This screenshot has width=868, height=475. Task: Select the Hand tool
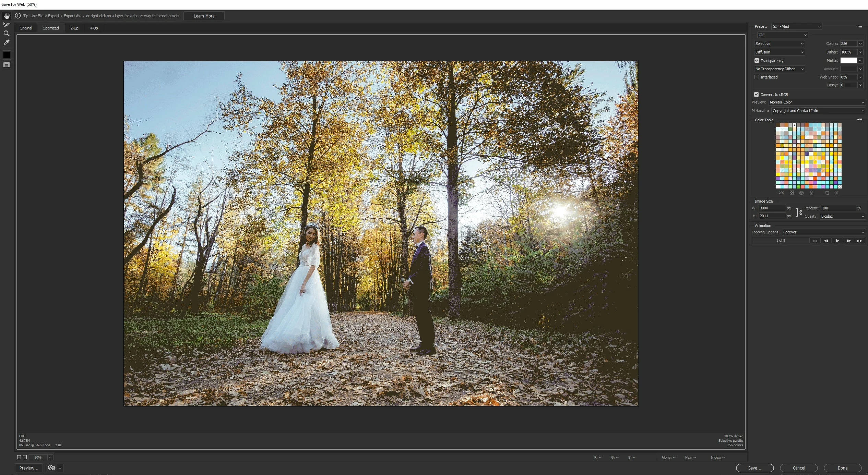click(x=7, y=16)
